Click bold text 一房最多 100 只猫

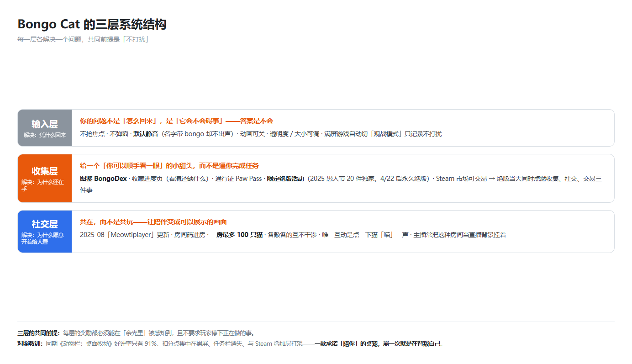(x=236, y=235)
